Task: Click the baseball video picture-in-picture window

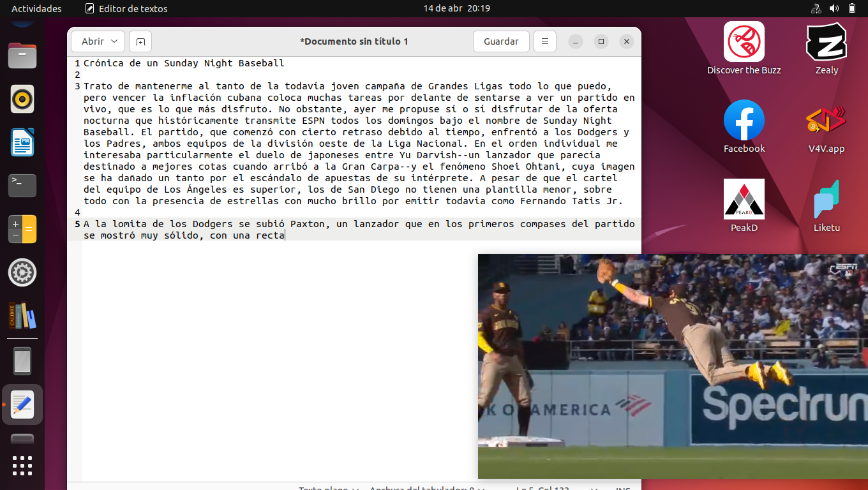Action: point(673,366)
